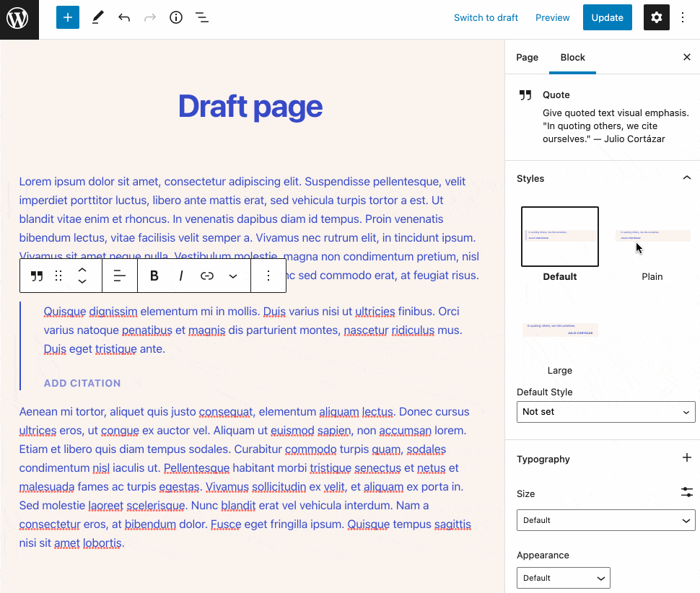Switch to the Page tab
Viewport: 700px width, 593px height.
[527, 58]
